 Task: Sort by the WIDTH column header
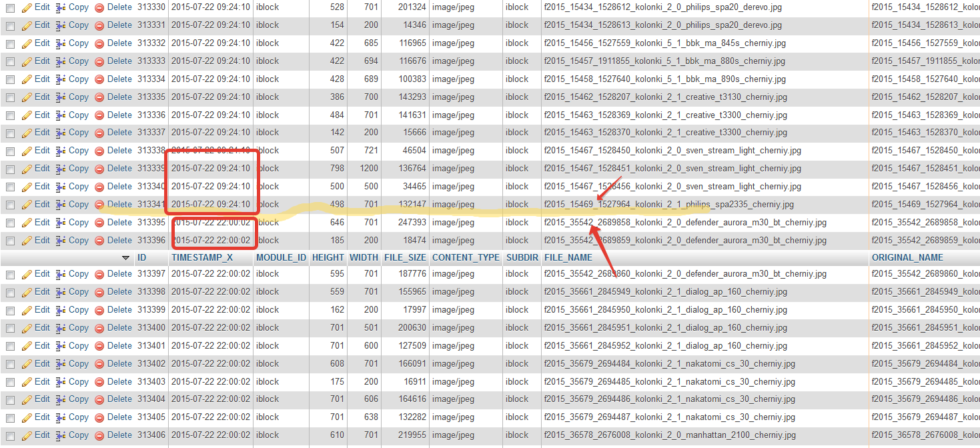tap(364, 257)
